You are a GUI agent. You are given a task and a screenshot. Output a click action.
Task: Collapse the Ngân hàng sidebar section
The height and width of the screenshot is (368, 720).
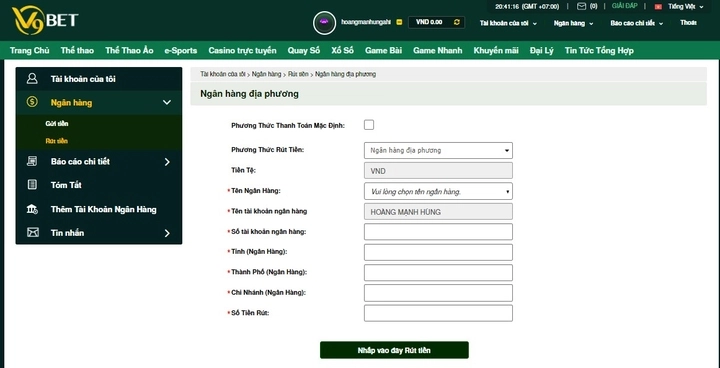click(167, 102)
